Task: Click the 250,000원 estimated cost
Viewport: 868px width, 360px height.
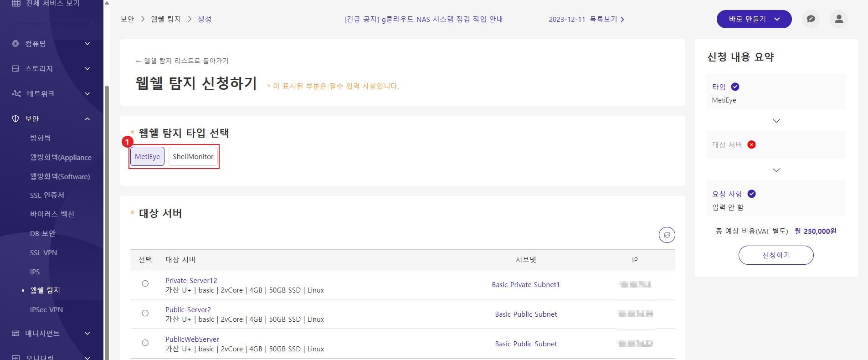Action: (x=820, y=231)
